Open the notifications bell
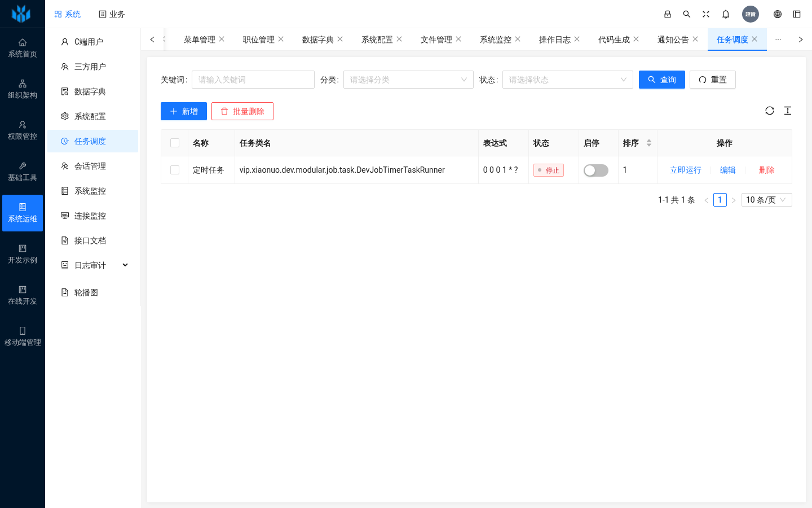 coord(726,14)
